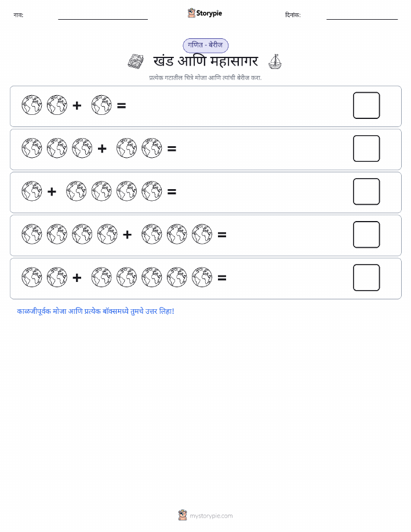The image size is (411, 532).
Task: Click the खंड आणि महासागर heading
Action: click(x=205, y=61)
